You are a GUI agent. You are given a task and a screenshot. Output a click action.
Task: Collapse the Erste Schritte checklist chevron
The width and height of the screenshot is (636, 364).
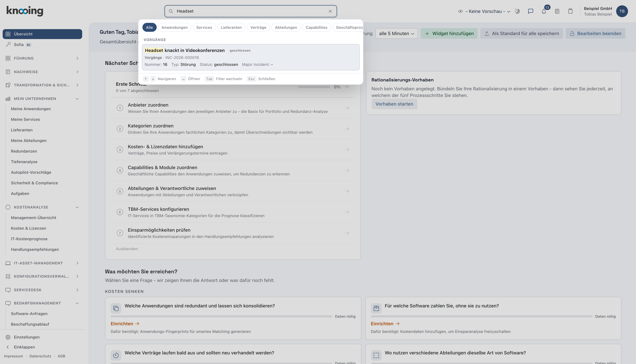347,87
